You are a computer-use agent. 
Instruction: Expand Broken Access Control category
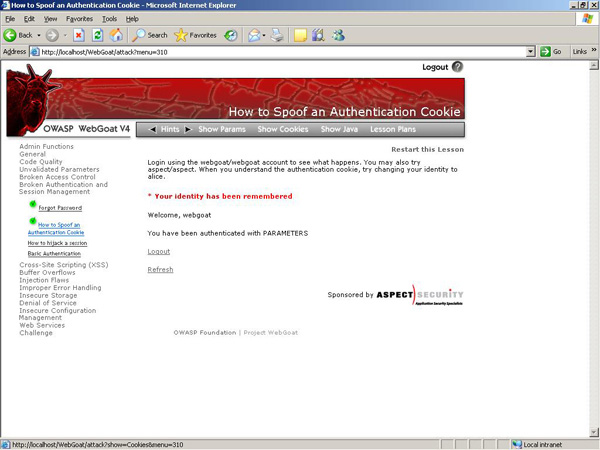(57, 177)
